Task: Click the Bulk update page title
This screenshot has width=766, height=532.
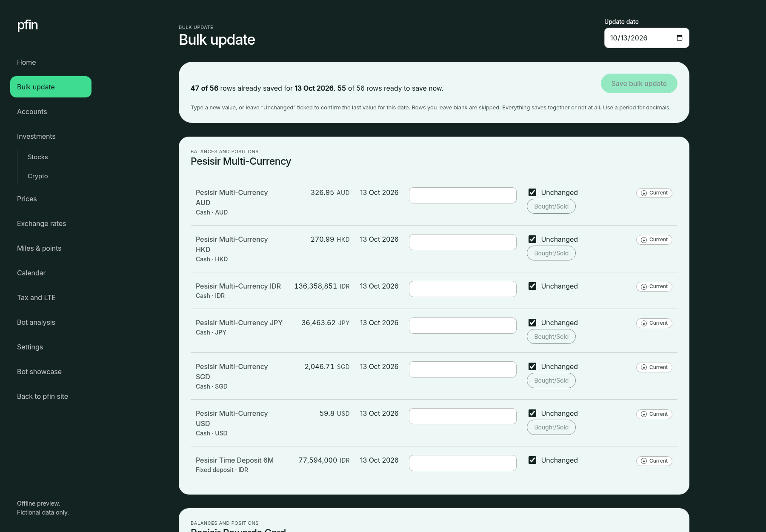Action: [x=217, y=40]
